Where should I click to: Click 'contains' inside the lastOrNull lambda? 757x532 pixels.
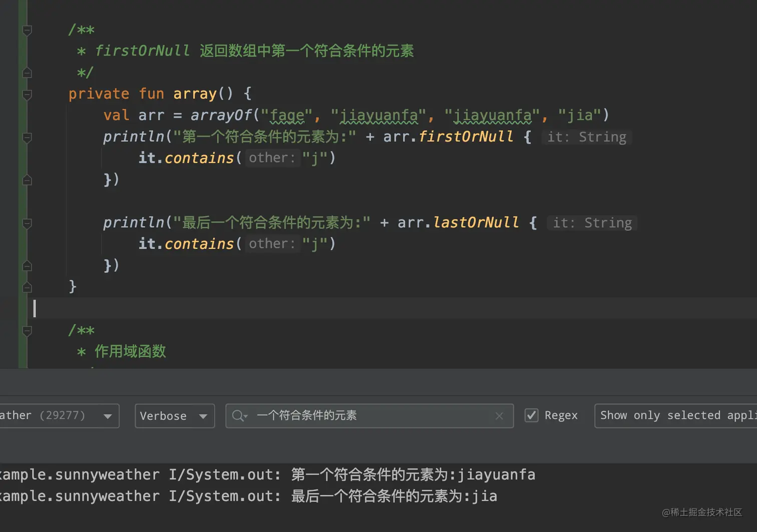(199, 244)
